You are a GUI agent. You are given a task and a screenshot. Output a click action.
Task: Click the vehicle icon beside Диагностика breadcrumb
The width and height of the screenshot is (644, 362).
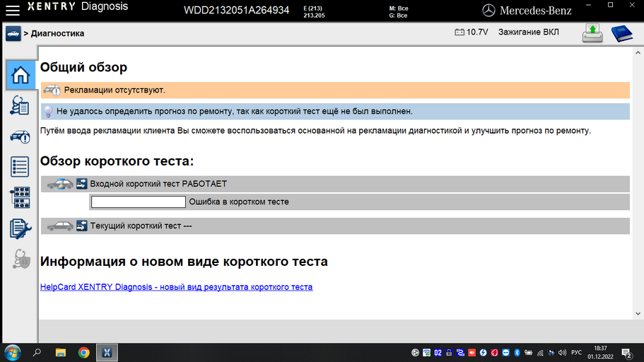13,34
